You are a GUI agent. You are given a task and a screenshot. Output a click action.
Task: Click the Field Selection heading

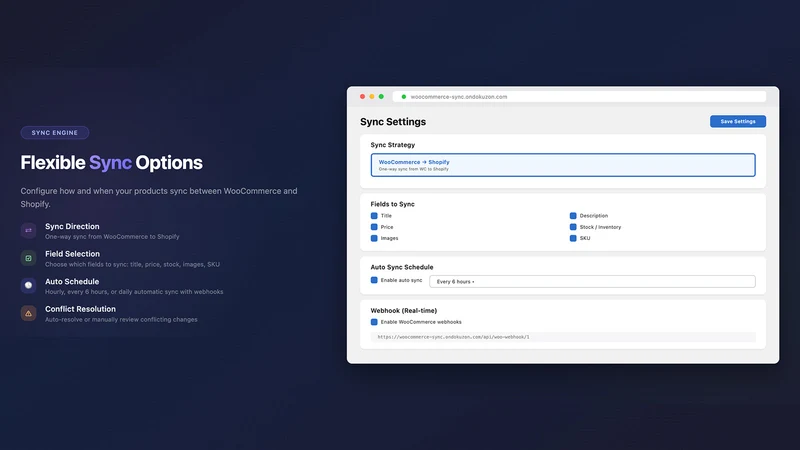point(72,254)
